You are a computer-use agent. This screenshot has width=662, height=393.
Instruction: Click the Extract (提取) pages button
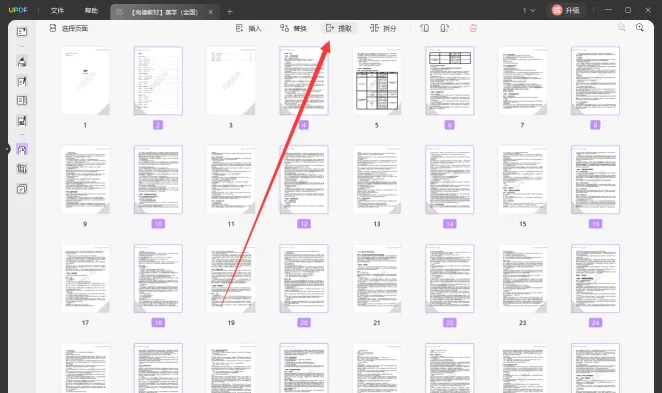point(339,28)
